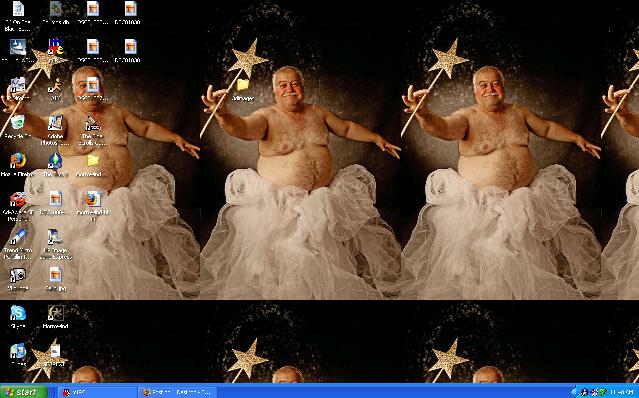Open the AIM running-man shortcut
The height and width of the screenshot is (398, 639).
(55, 85)
